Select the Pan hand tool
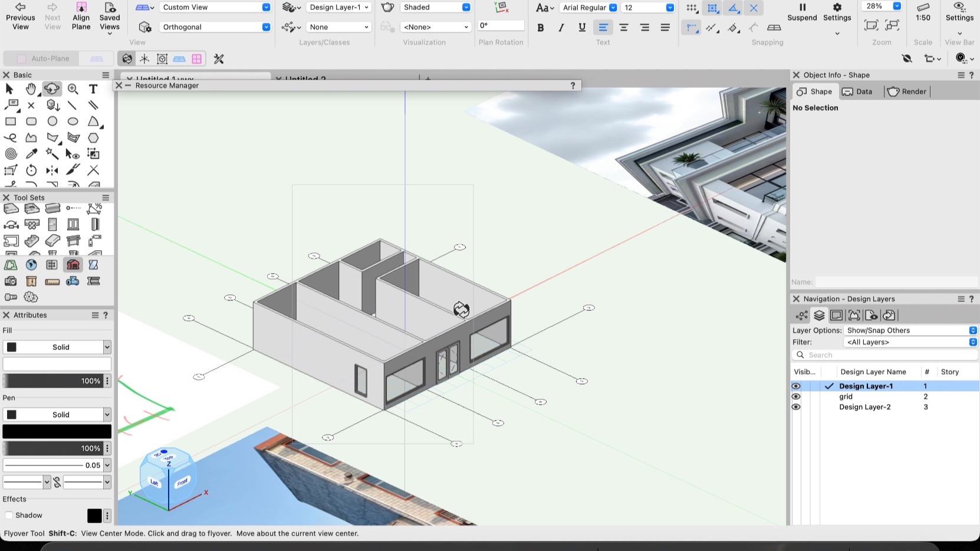This screenshot has width=980, height=551. [31, 88]
